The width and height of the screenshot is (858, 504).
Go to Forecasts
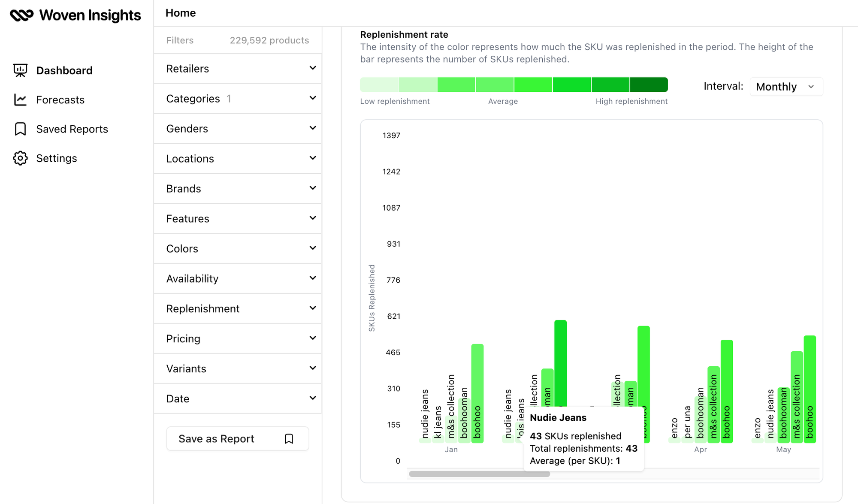coord(60,100)
